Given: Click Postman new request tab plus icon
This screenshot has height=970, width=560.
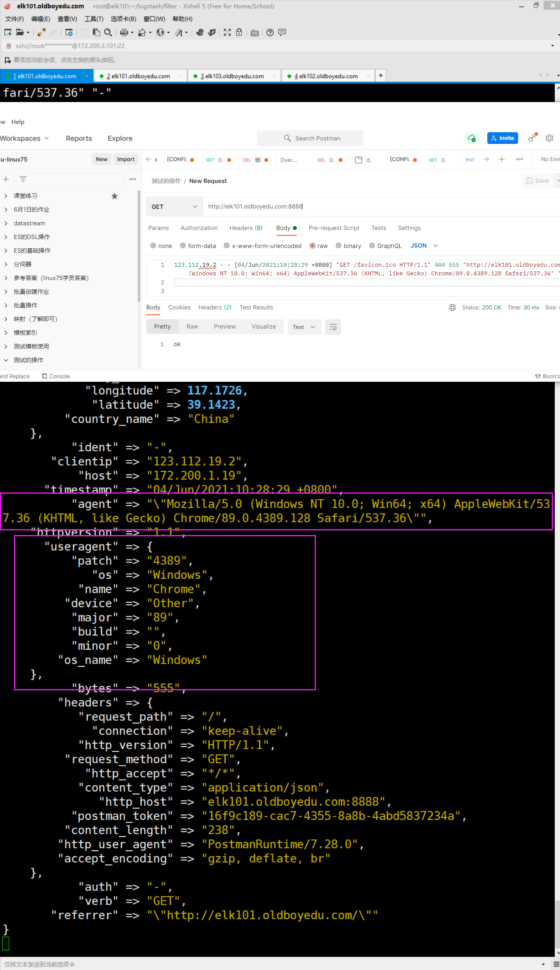Looking at the screenshot, I should pos(502,159).
